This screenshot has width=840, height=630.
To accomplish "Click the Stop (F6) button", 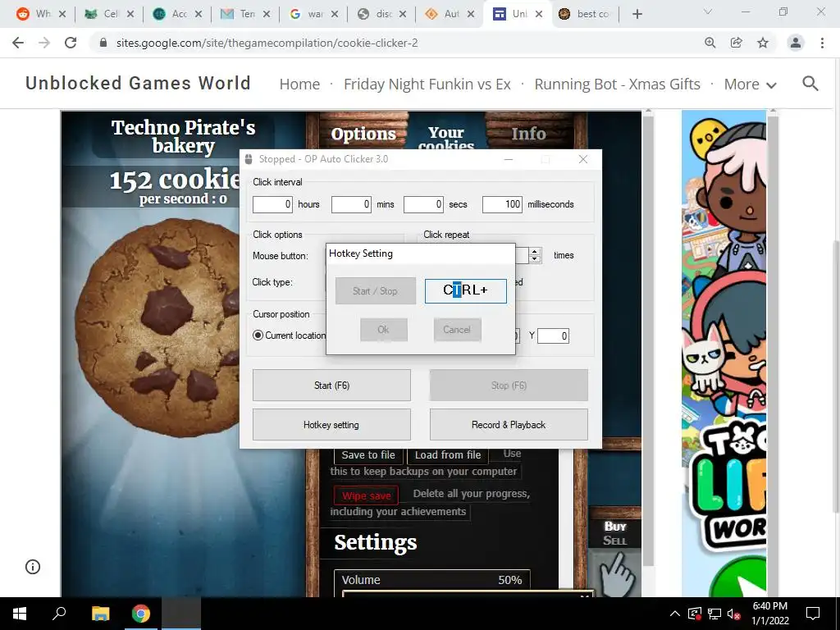I will click(x=509, y=386).
